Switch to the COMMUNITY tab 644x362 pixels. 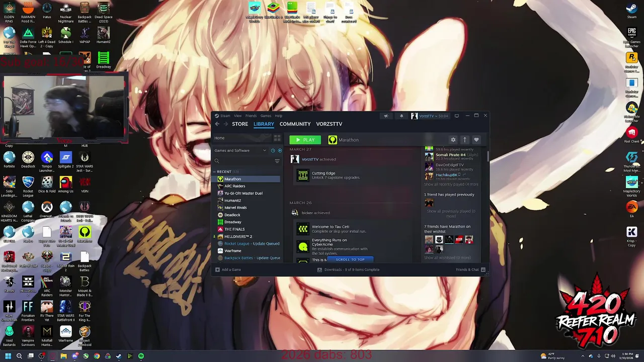295,124
